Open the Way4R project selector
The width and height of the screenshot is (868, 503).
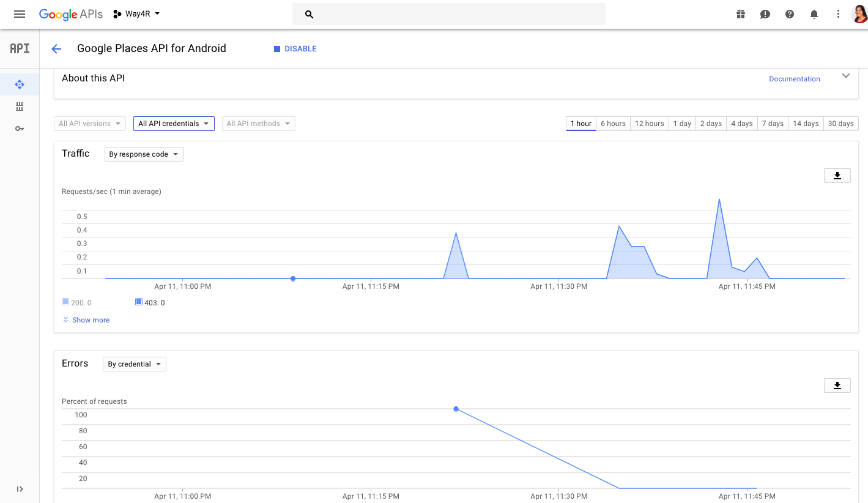(136, 14)
